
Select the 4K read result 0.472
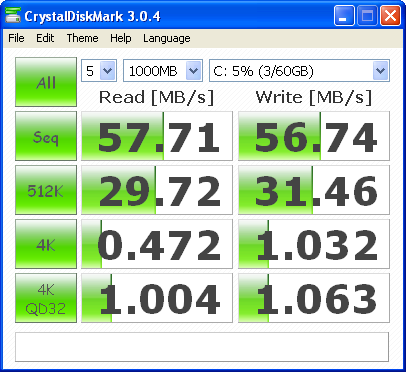[157, 244]
